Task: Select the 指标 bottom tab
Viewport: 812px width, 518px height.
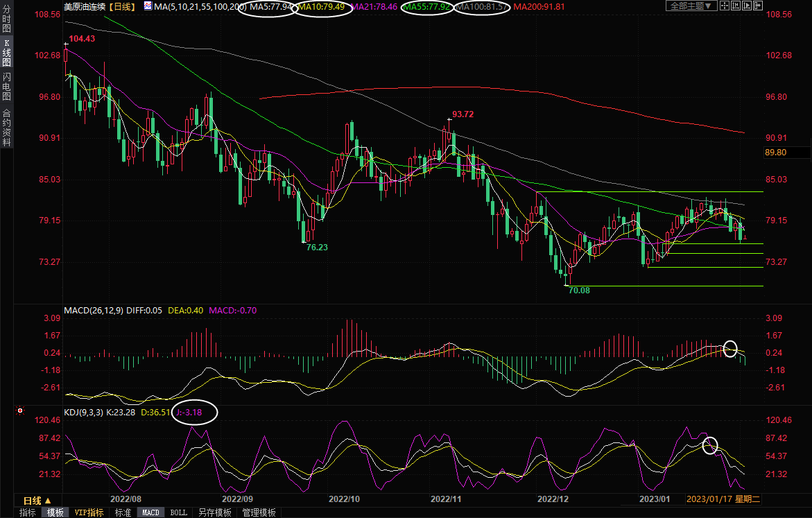Action: click(x=28, y=512)
